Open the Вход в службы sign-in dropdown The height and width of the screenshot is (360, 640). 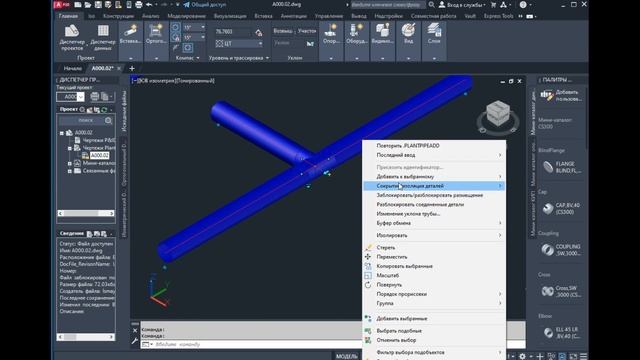click(462, 5)
